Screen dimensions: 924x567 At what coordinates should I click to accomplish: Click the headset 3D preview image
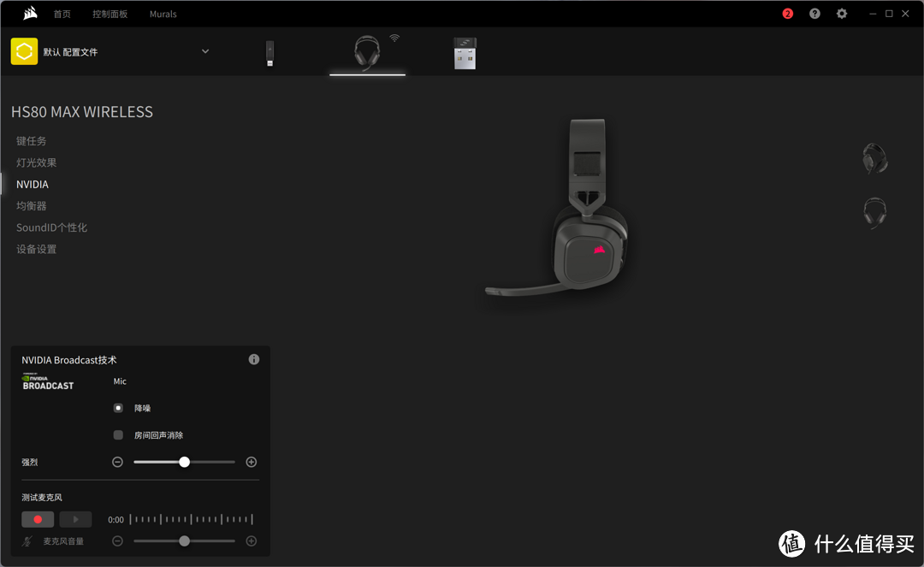(558, 207)
